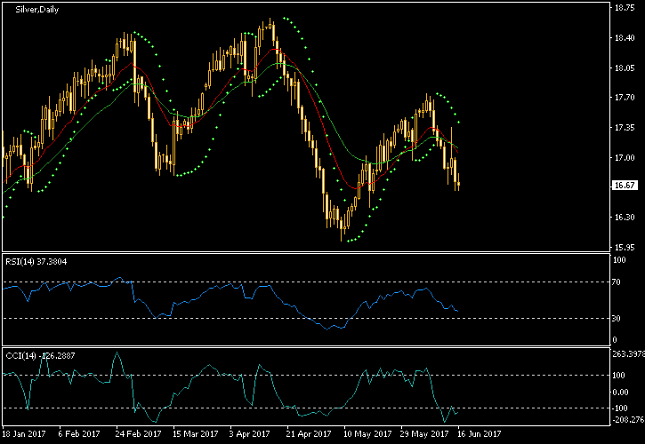The height and width of the screenshot is (444, 645).
Task: Click the RSI(14) 37.3804 indicator label
Action: pyautogui.click(x=36, y=262)
